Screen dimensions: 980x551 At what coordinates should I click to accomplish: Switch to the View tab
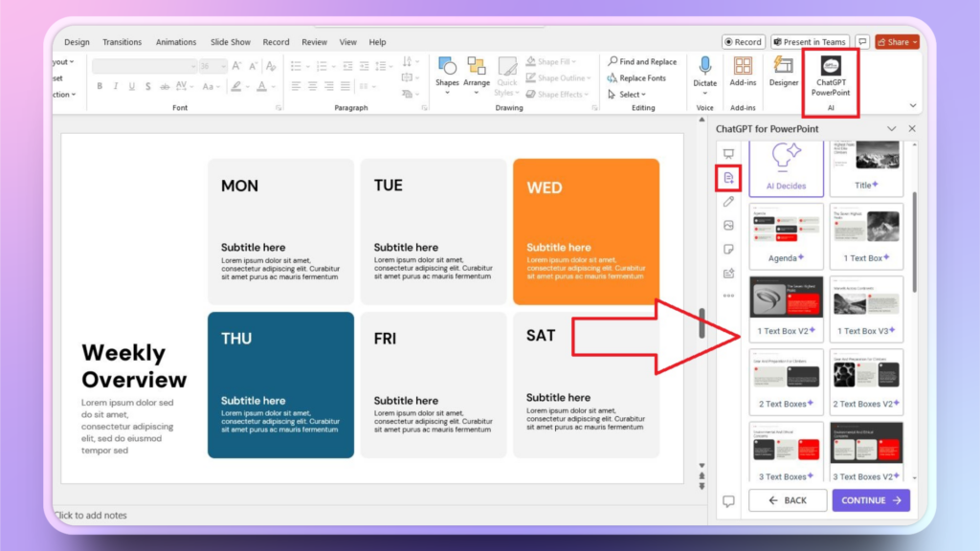(347, 42)
